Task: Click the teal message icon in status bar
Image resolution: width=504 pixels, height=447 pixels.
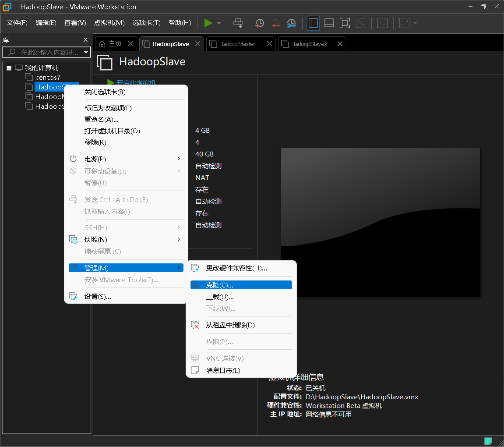Action: point(488,440)
